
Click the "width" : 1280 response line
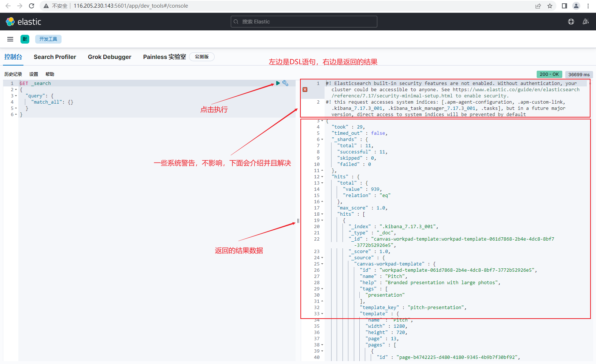click(x=386, y=326)
